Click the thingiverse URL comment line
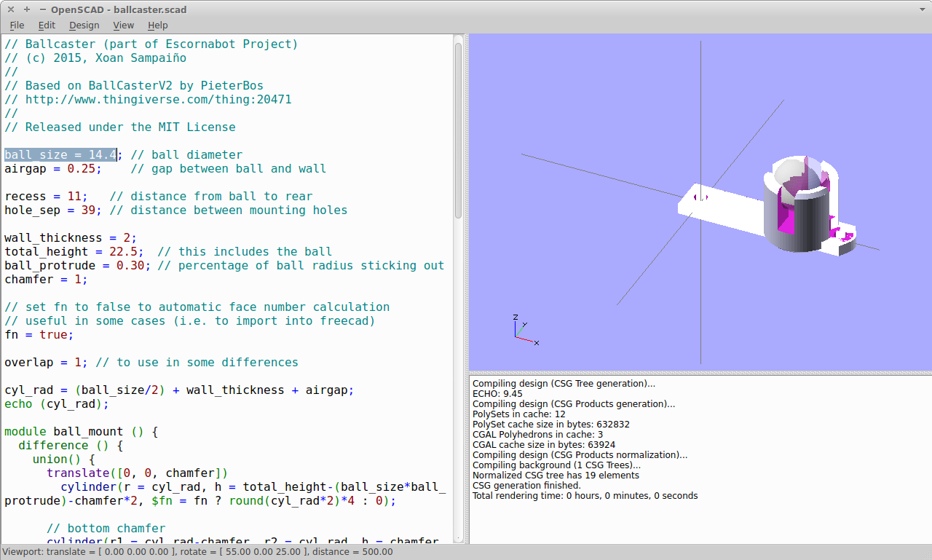Image resolution: width=932 pixels, height=560 pixels. click(148, 99)
